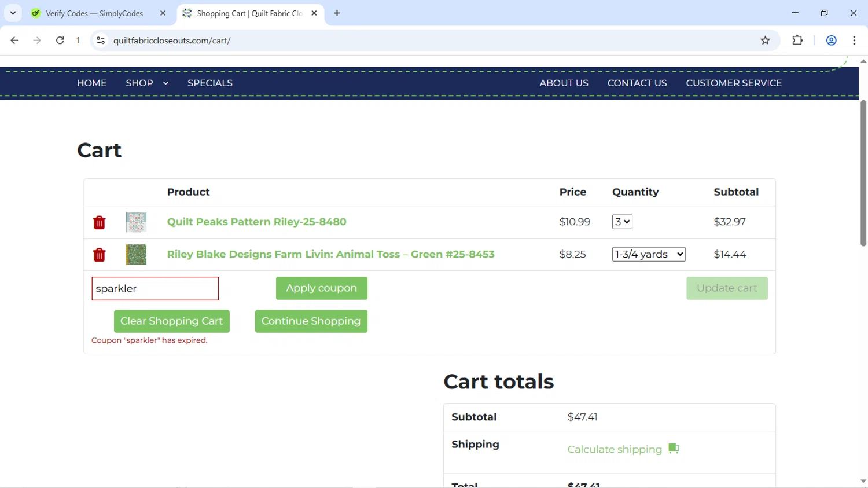Viewport: 868px width, 488px height.
Task: Go to HOME in navigation bar
Action: [x=91, y=83]
